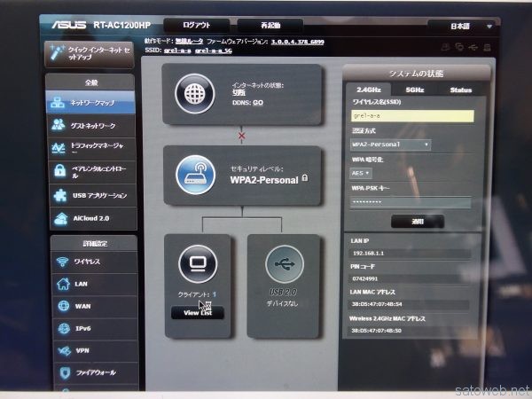Click the View List button

click(197, 312)
